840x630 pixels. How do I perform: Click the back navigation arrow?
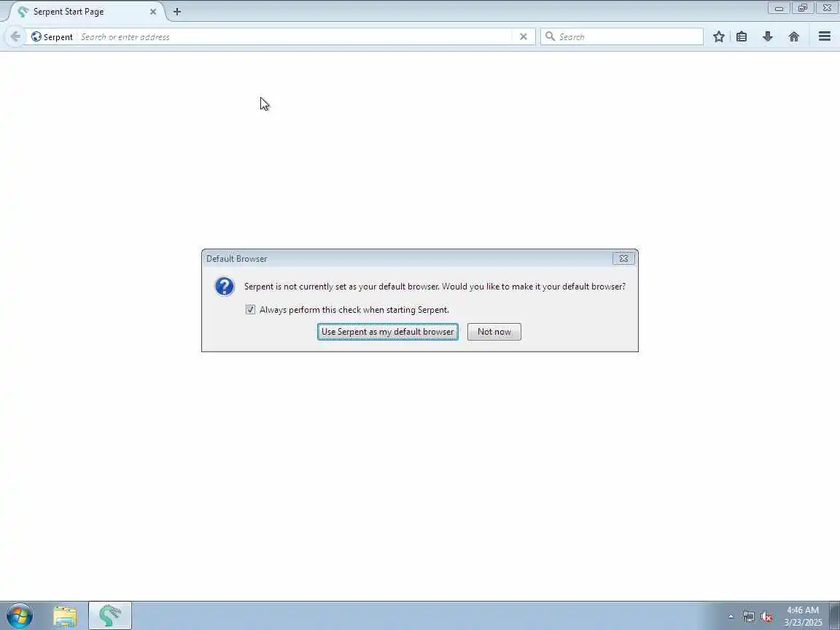[x=15, y=36]
